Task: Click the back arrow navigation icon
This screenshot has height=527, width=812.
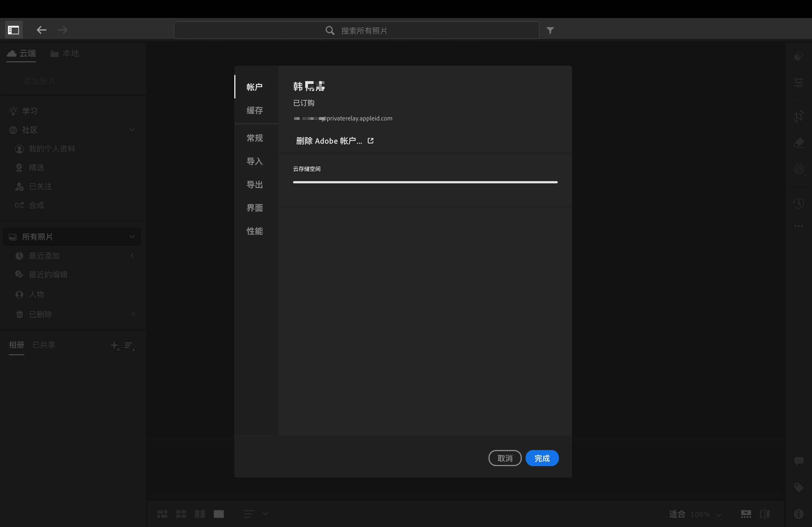Action: 41,30
